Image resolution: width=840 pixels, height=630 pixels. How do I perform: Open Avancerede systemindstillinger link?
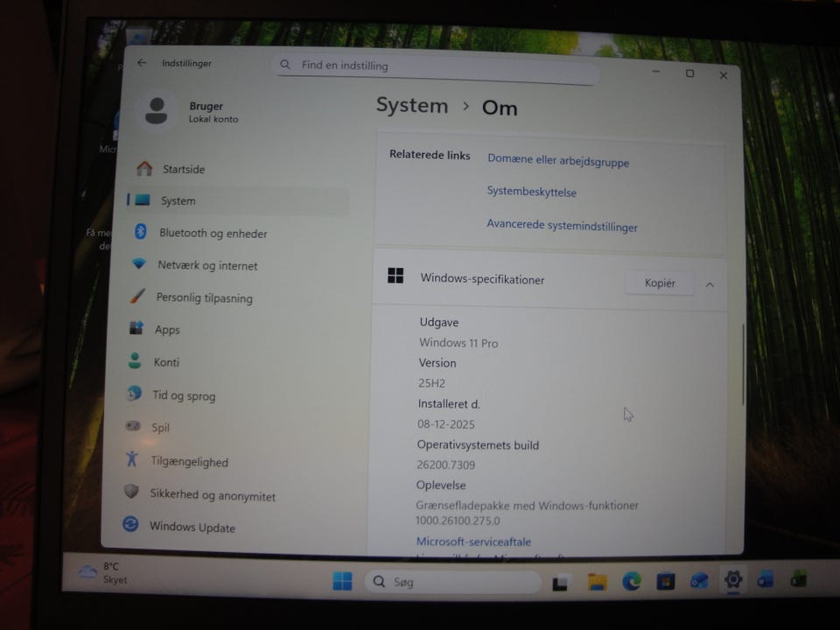tap(562, 225)
